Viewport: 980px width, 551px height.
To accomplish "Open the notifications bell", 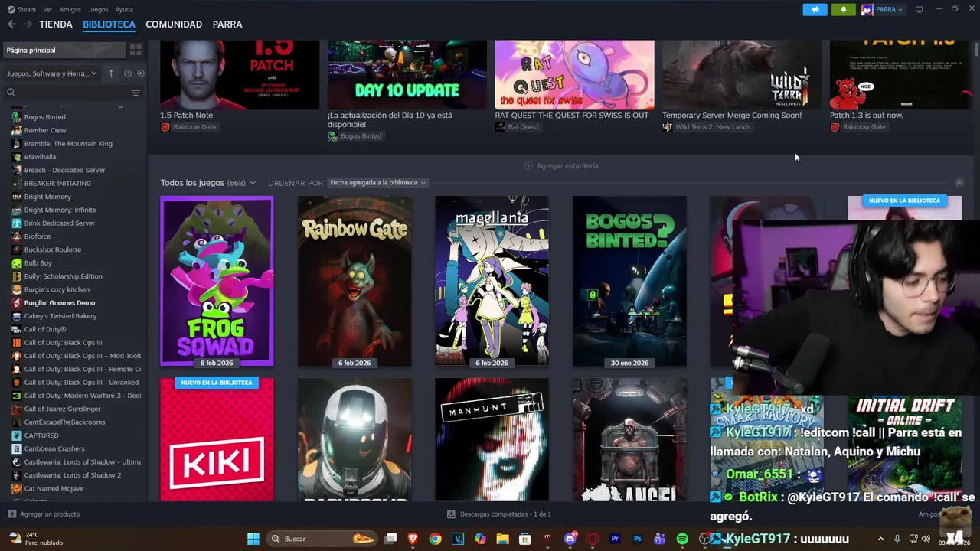I will 843,9.
